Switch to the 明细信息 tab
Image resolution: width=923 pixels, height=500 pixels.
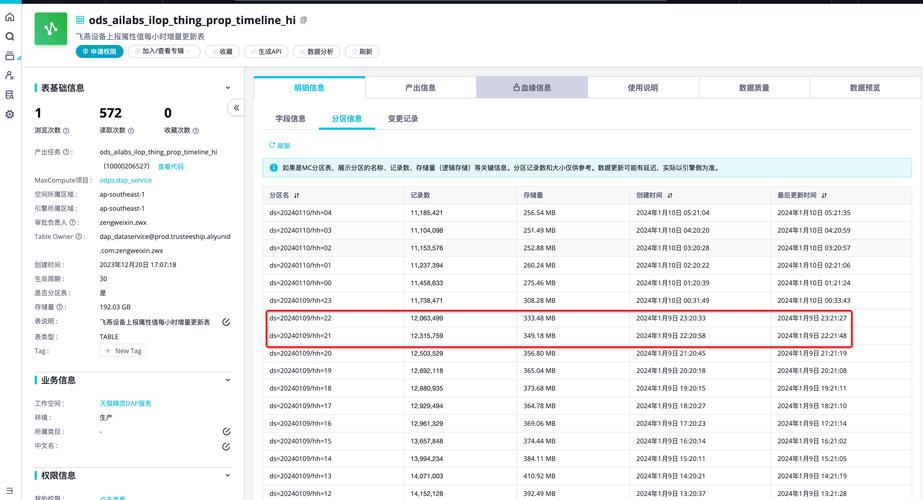[x=309, y=88]
